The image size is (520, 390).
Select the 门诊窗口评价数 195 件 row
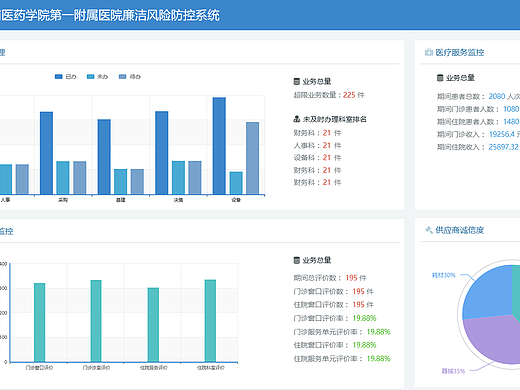click(334, 291)
